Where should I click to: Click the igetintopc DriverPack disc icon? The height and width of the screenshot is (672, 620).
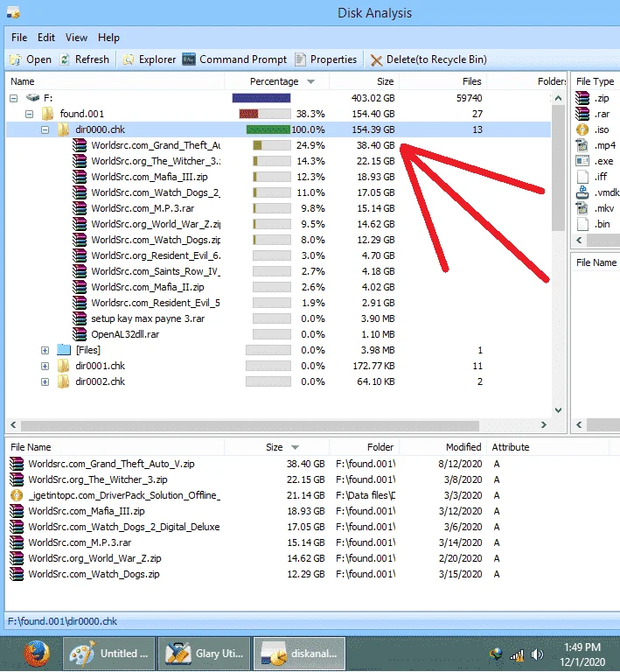tap(17, 495)
